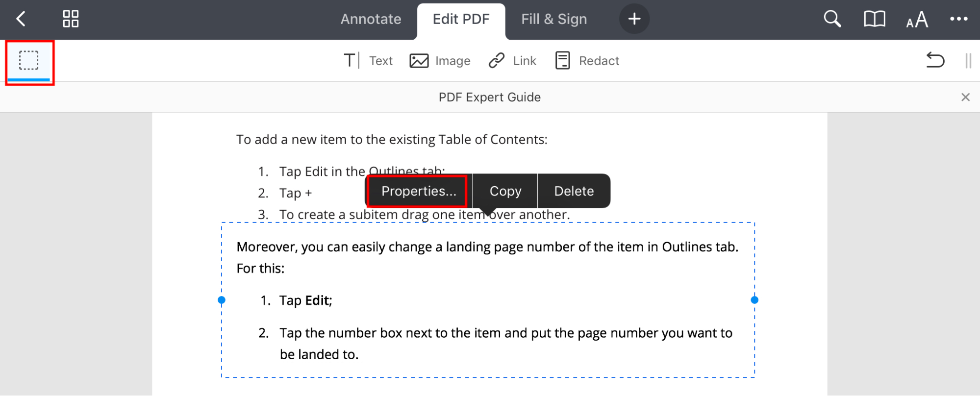This screenshot has height=396, width=980.
Task: Select the Redact tool
Action: (586, 60)
